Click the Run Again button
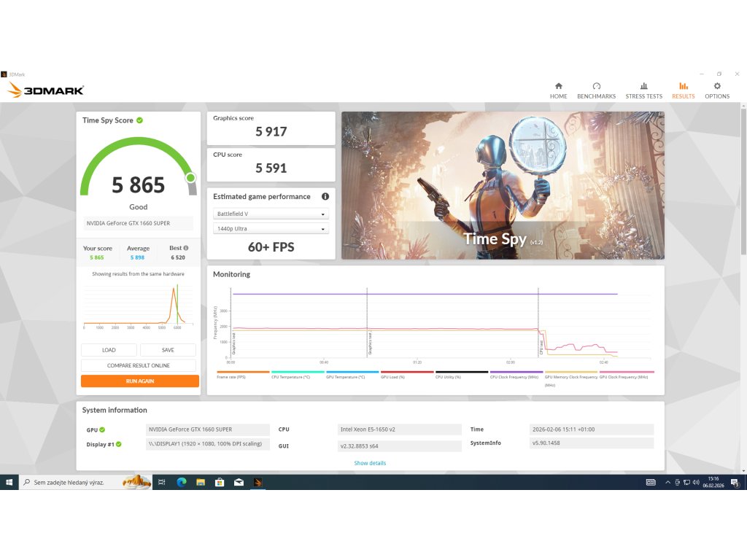Screen dimensions: 747x560 click(x=139, y=381)
